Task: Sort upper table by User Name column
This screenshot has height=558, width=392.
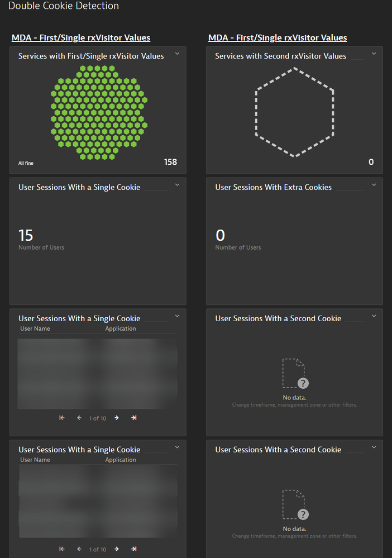Action: (x=35, y=328)
